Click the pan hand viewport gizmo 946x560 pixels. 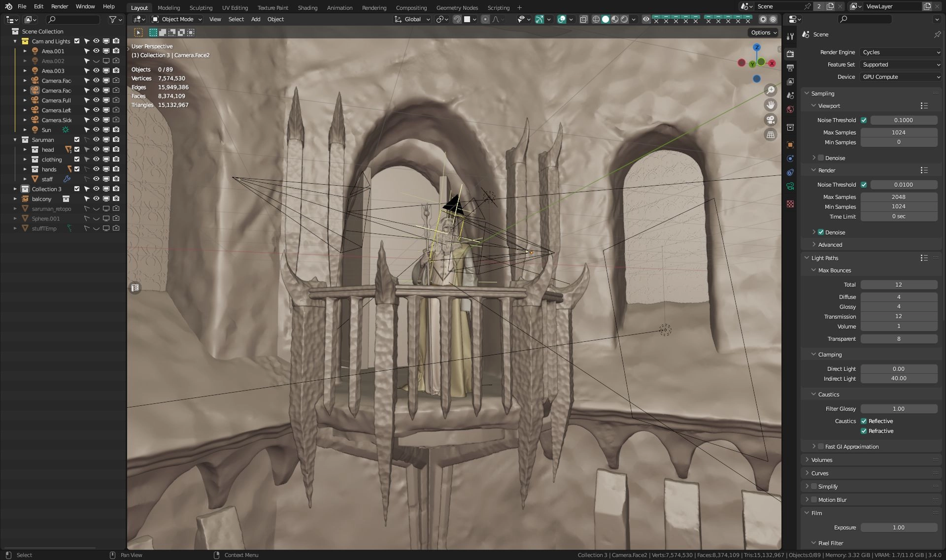point(771,105)
